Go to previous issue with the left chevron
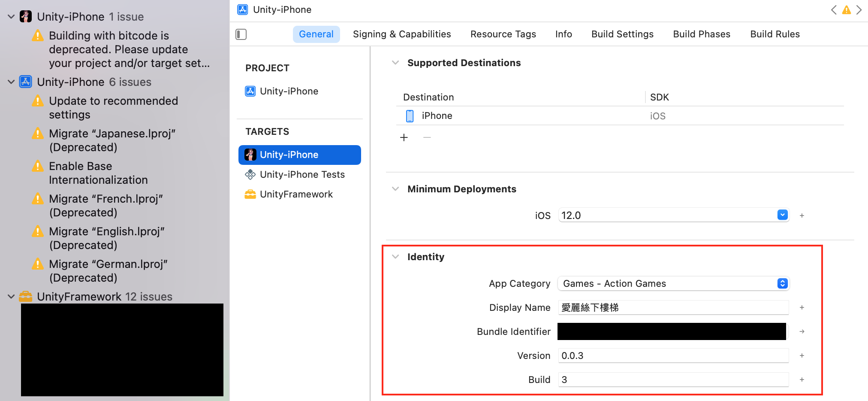Viewport: 868px width, 401px height. (834, 10)
